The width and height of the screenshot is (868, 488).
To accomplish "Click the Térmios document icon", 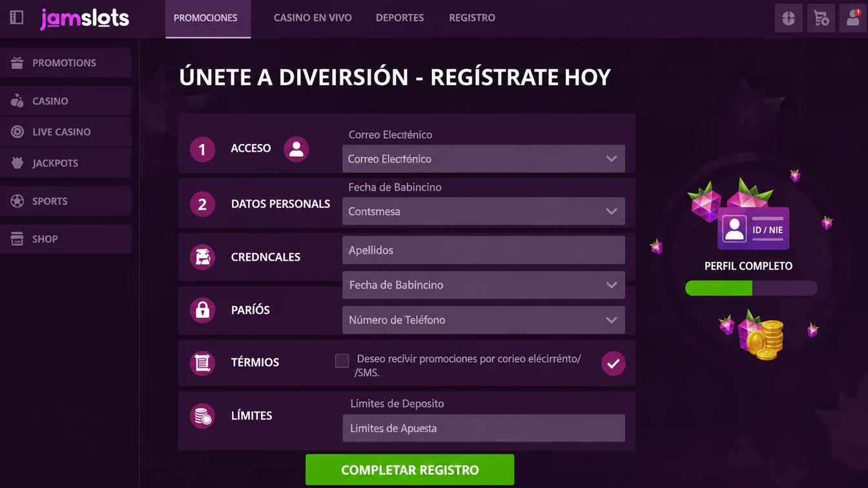I will [202, 363].
